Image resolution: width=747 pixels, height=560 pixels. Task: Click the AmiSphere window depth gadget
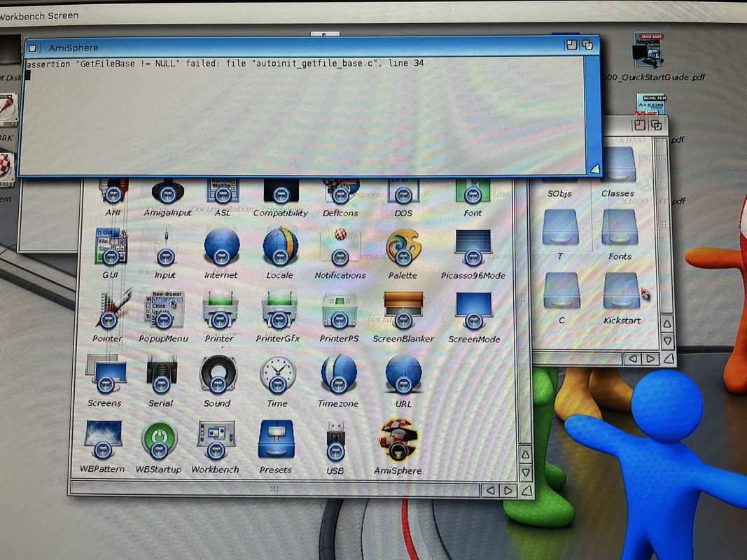[587, 45]
